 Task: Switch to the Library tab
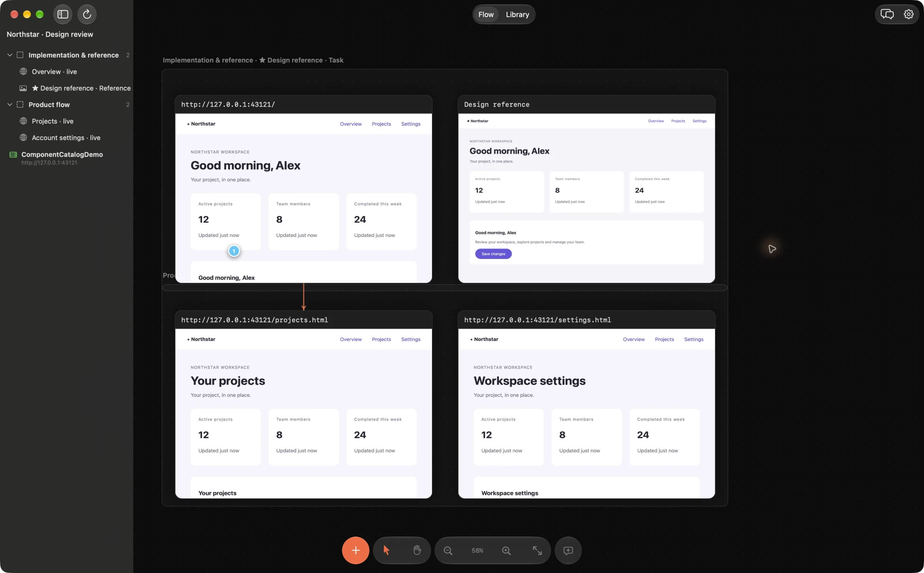click(x=517, y=14)
